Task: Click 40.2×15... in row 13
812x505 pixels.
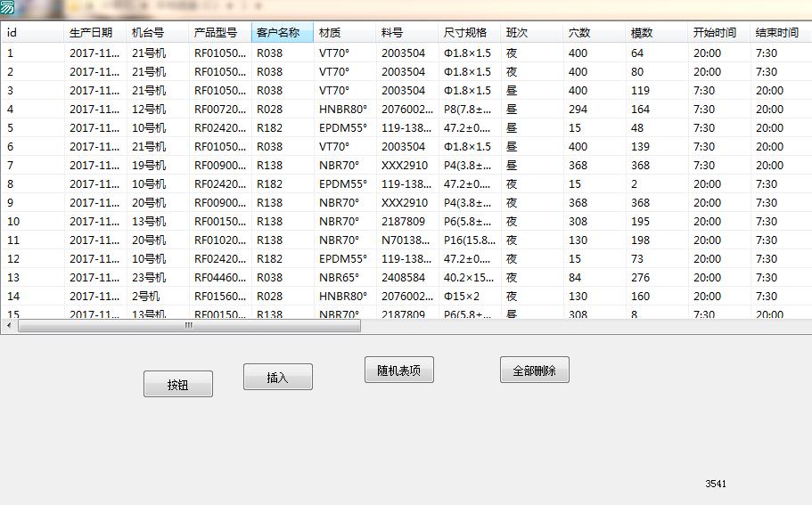Action: (x=469, y=277)
